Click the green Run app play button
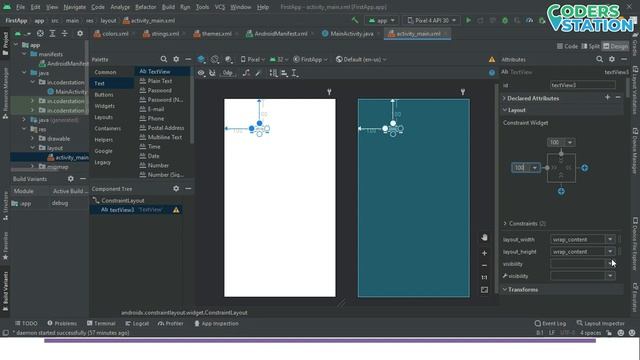The width and height of the screenshot is (640, 360). 469,20
